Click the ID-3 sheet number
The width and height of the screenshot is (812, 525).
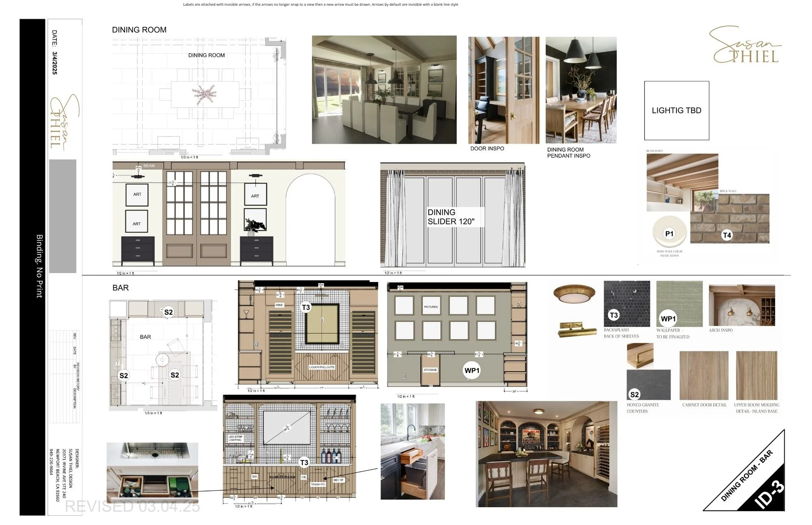point(769,494)
